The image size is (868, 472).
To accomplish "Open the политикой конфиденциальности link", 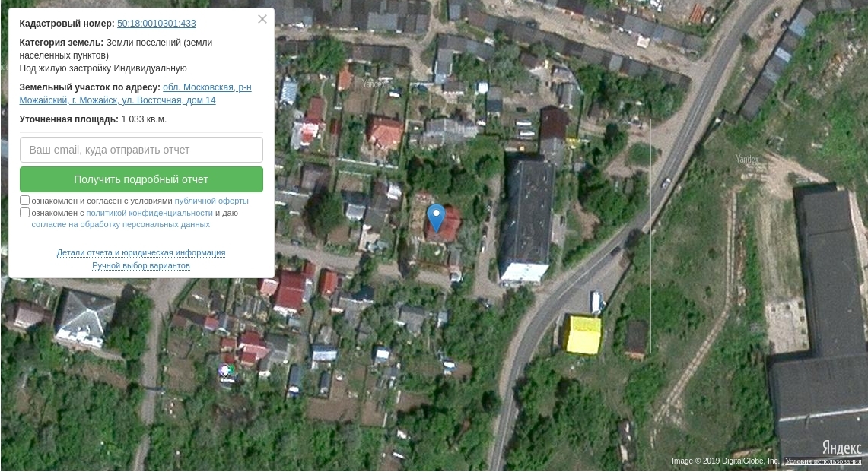I will click(x=149, y=213).
